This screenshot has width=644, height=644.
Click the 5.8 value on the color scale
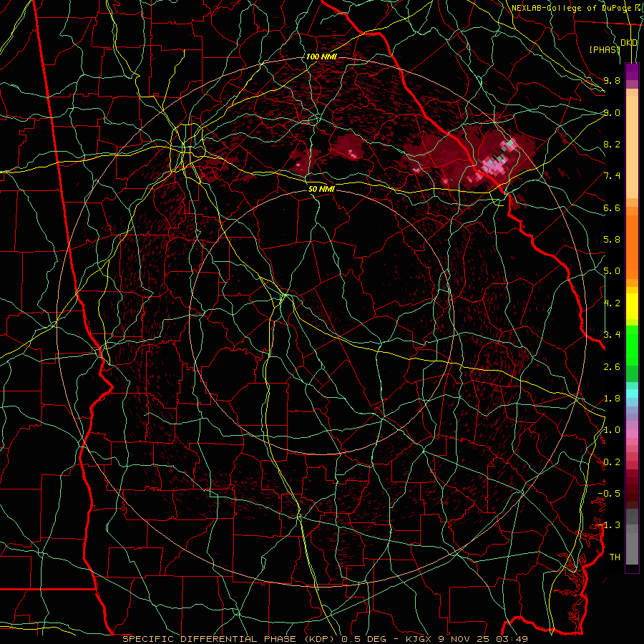pos(612,240)
